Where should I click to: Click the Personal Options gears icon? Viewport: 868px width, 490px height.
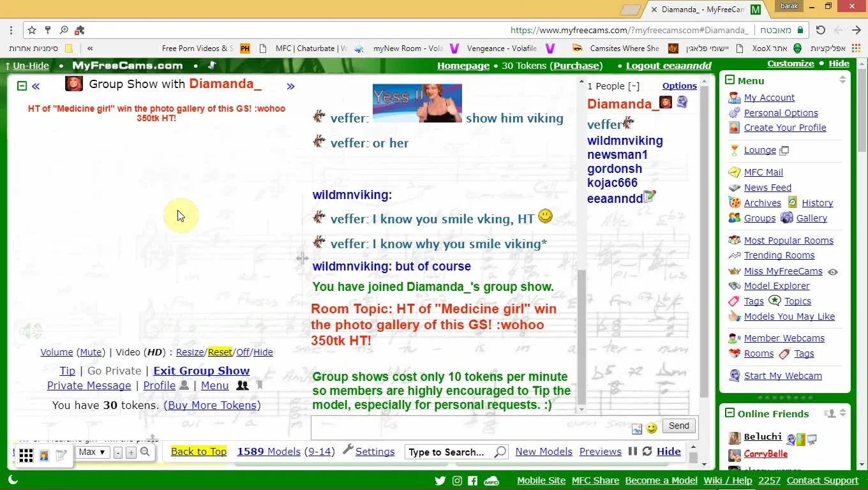[x=734, y=113]
